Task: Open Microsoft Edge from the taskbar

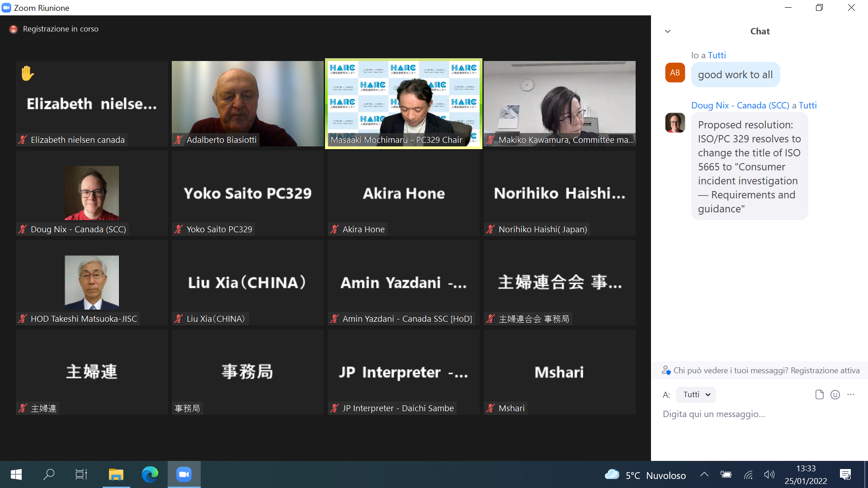Action: (x=150, y=474)
